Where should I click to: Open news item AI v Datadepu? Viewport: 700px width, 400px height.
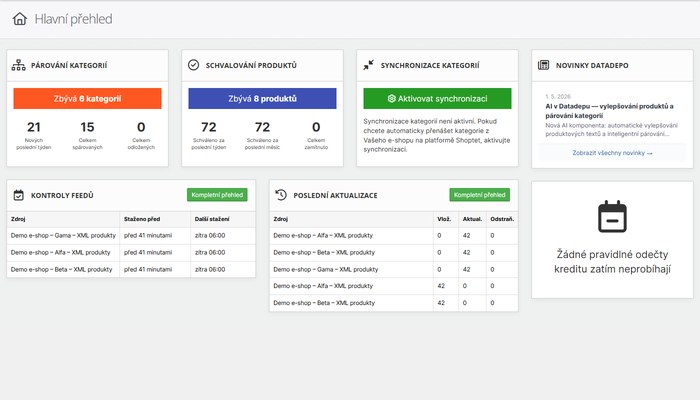coord(609,111)
